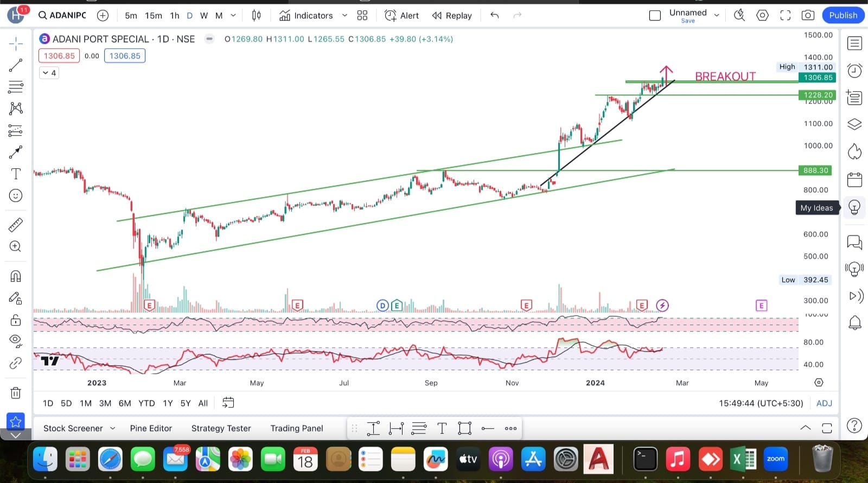Screen dimensions: 868x483
Task: Click the Publish button
Action: point(843,15)
